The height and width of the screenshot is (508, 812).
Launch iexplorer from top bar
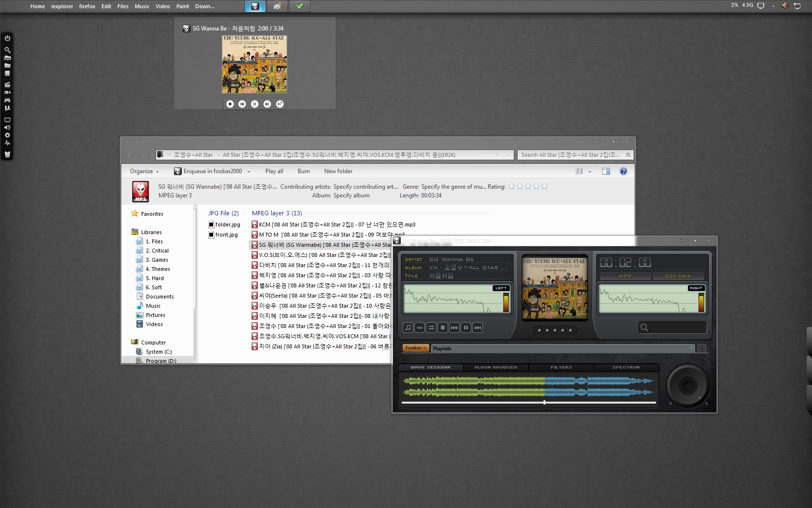tap(62, 6)
